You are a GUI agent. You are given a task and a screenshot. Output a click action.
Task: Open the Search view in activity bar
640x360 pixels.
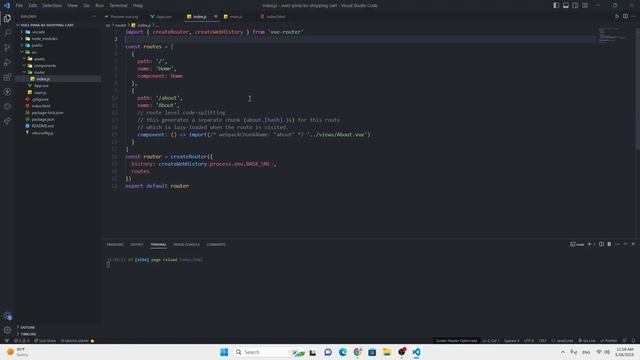[x=7, y=33]
